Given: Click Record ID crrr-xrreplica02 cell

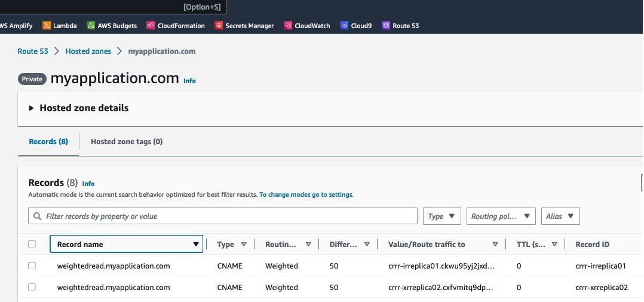Looking at the screenshot, I should [x=602, y=287].
